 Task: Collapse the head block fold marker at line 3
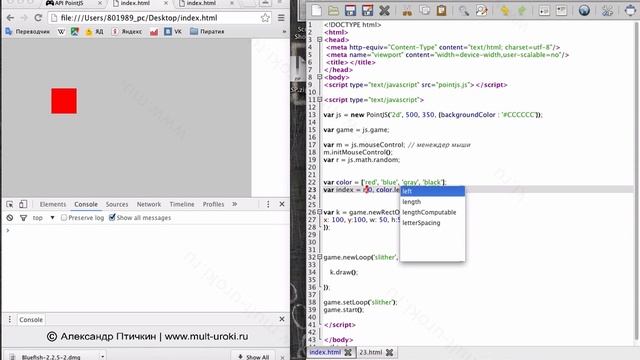[x=320, y=40]
